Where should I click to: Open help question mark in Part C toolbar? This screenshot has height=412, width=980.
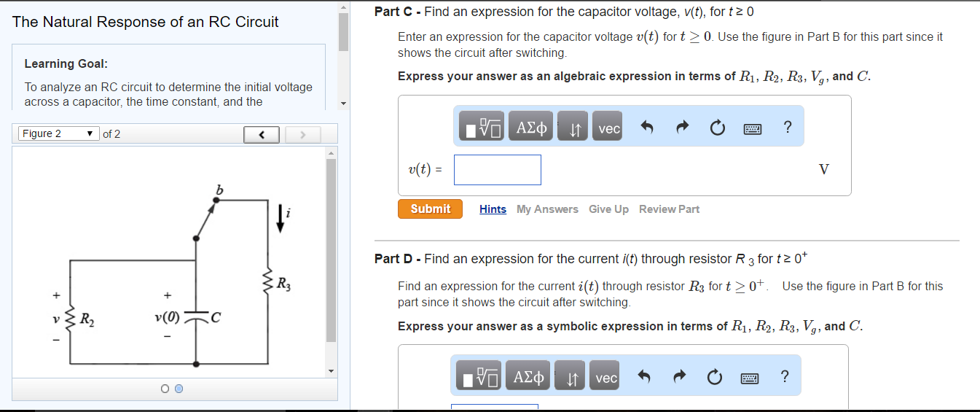click(787, 128)
